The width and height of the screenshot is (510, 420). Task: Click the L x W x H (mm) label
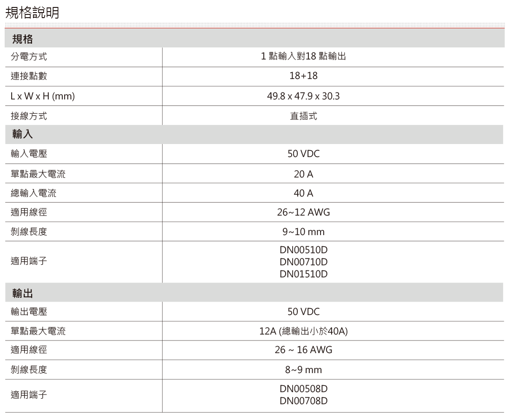point(43,97)
